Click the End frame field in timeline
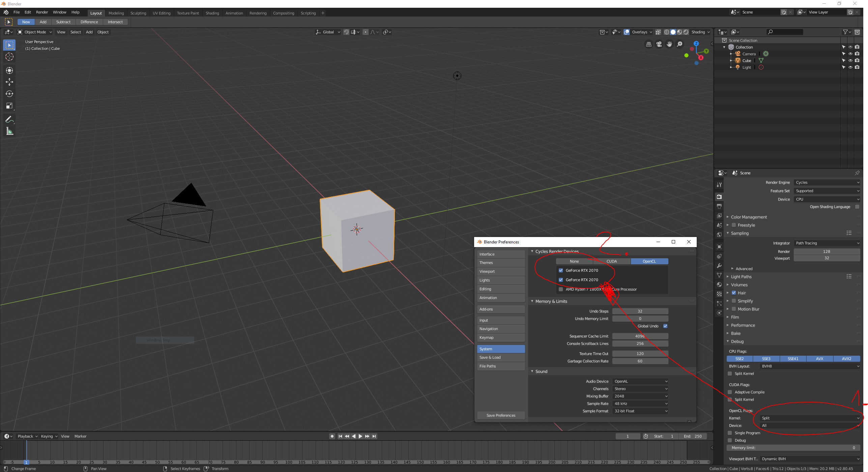Image resolution: width=868 pixels, height=472 pixels. pyautogui.click(x=693, y=436)
